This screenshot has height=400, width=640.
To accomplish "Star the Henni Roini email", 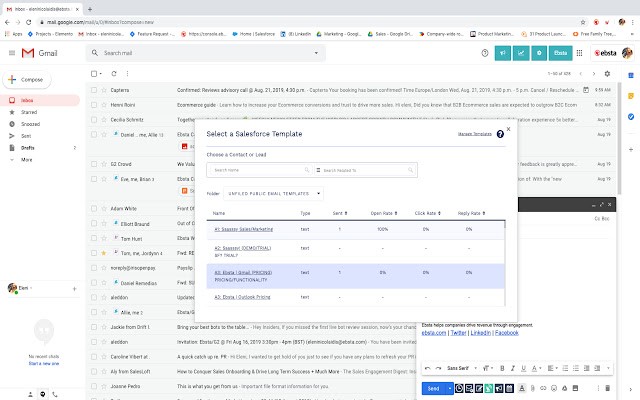I will point(103,104).
